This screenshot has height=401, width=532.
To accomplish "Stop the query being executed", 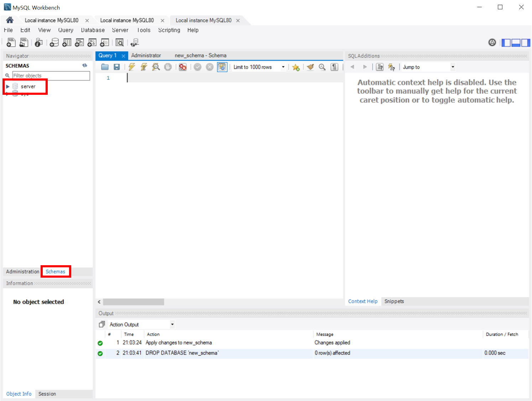I will coord(168,67).
